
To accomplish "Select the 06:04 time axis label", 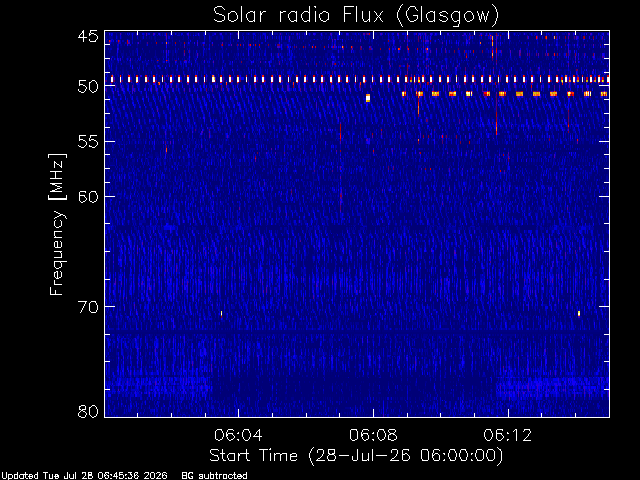I will pyautogui.click(x=238, y=435).
